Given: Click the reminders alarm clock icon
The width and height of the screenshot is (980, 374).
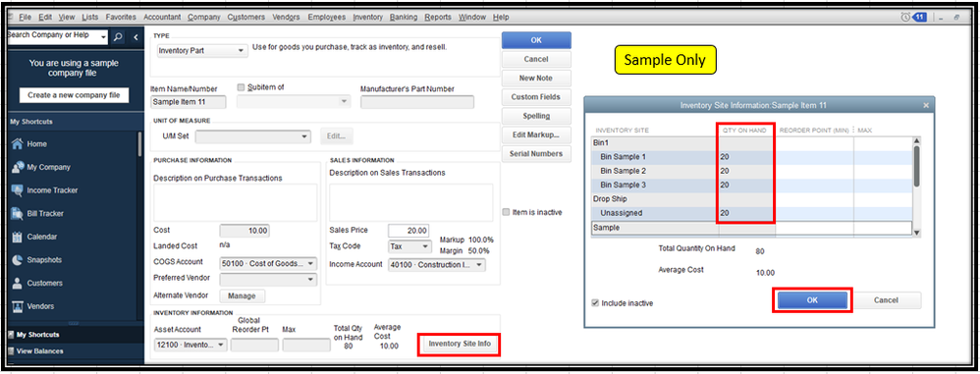Looking at the screenshot, I should tap(906, 17).
